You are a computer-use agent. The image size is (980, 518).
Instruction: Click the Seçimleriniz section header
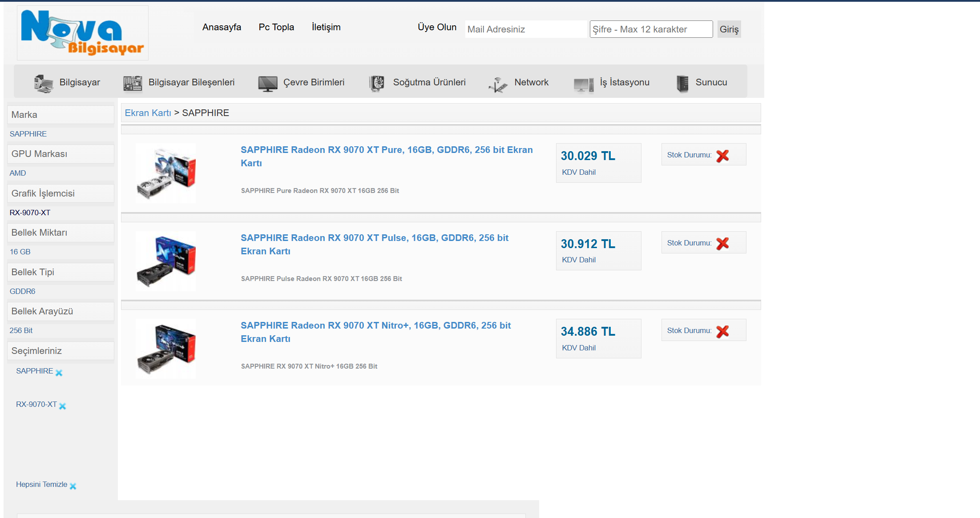click(60, 351)
